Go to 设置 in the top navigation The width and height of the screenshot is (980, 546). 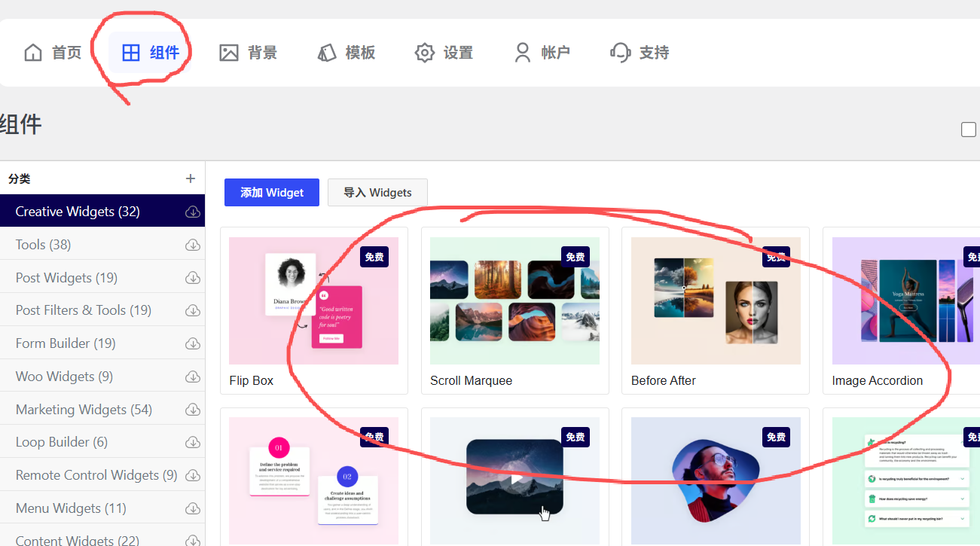[444, 53]
